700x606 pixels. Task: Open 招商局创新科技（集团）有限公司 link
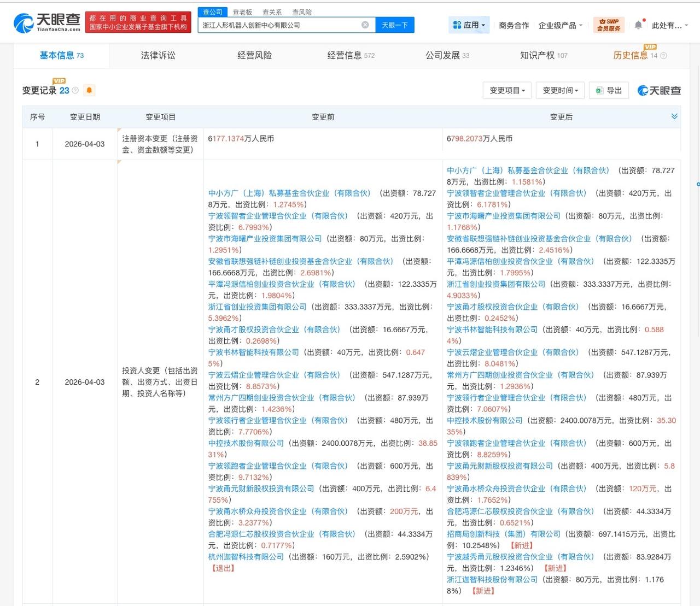[504, 534]
